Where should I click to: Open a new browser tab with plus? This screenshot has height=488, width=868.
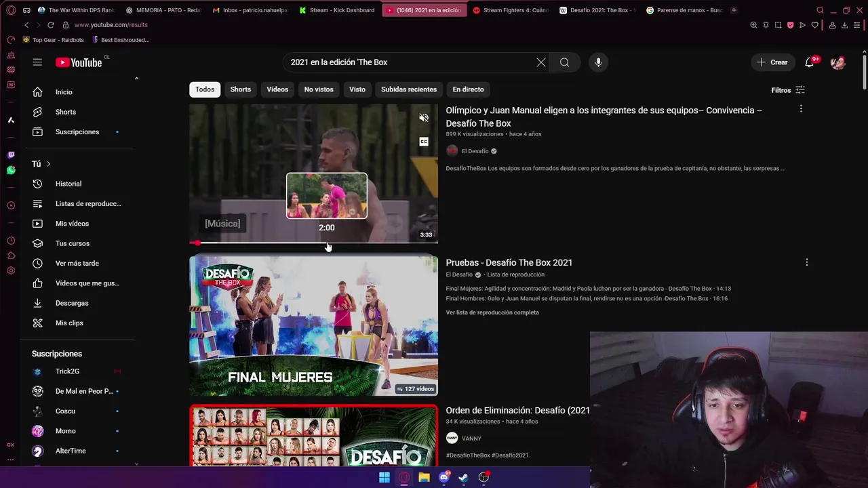coord(734,10)
